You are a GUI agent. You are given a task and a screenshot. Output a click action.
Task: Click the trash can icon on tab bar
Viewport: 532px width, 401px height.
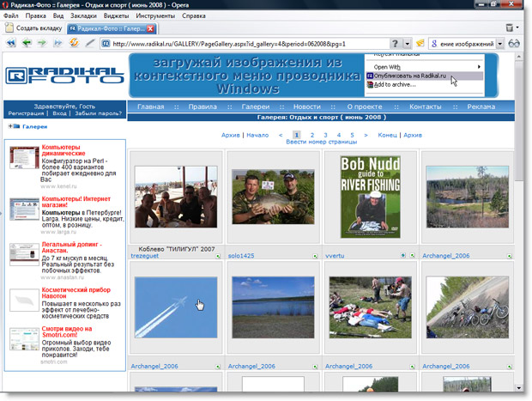[510, 28]
